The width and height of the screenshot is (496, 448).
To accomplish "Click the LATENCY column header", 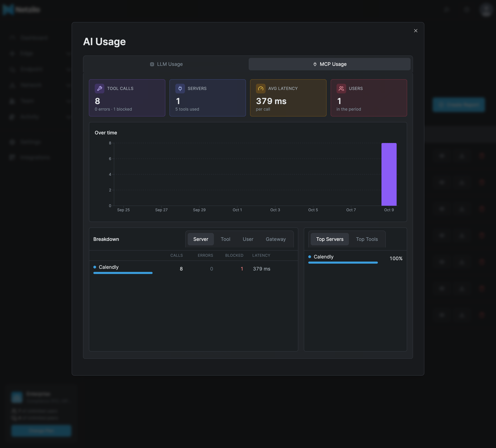I will 261,255.
